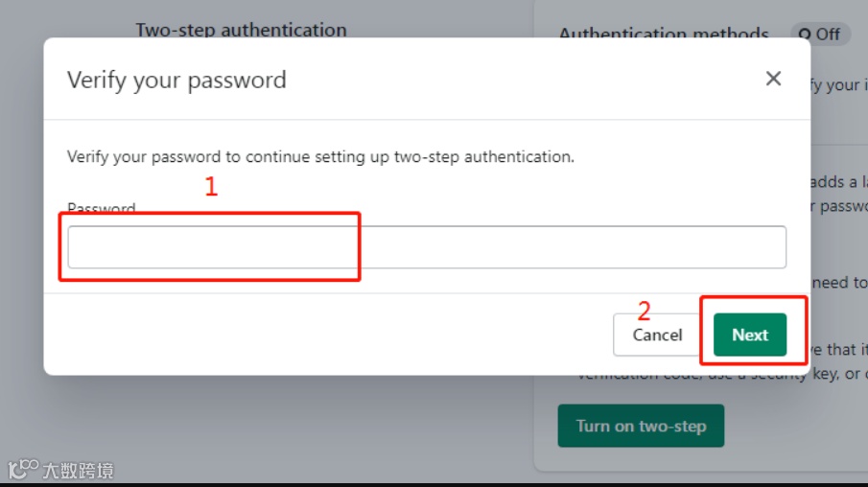Click the Two-step authentication heading text
The width and height of the screenshot is (868, 487).
pos(241,30)
